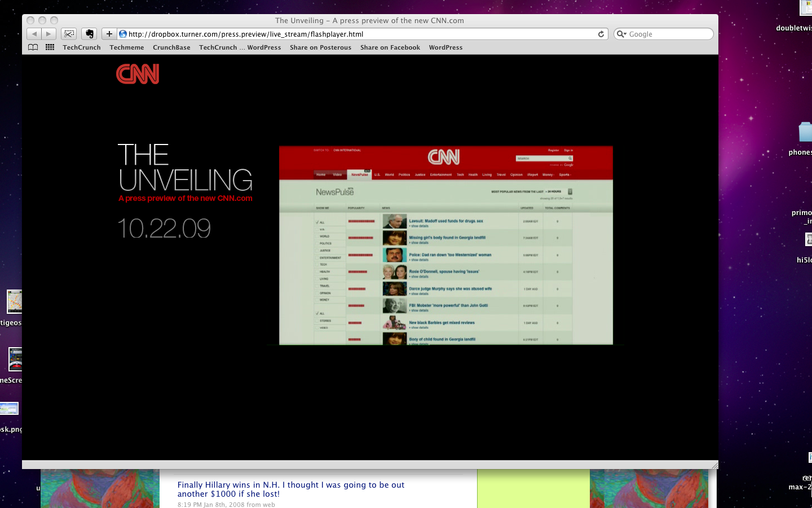Open the Politics tab in CNN navigation
The width and height of the screenshot is (812, 508).
coord(404,175)
